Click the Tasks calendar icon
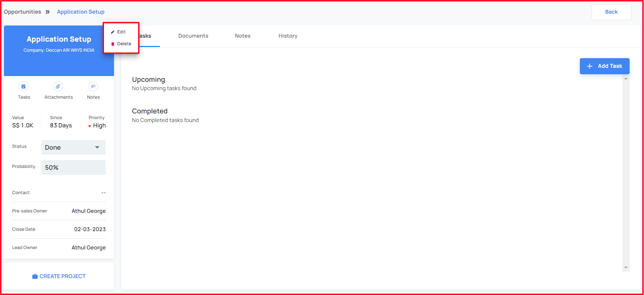This screenshot has width=644, height=295. tap(23, 86)
